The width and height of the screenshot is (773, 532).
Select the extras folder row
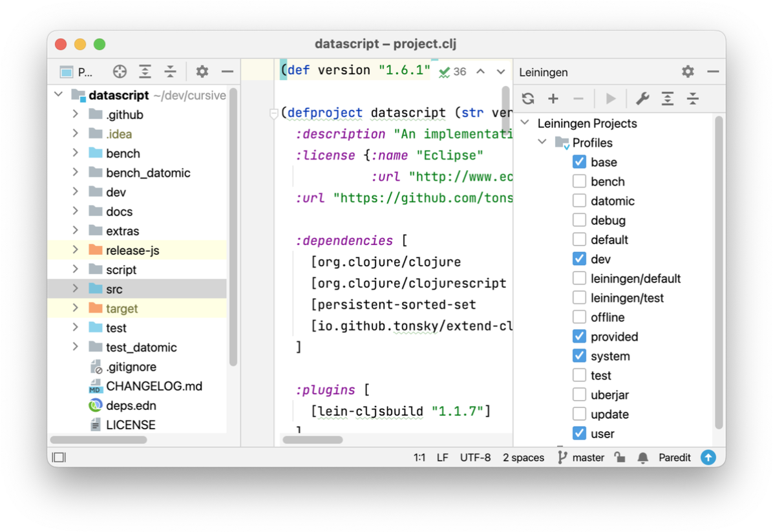click(x=138, y=231)
